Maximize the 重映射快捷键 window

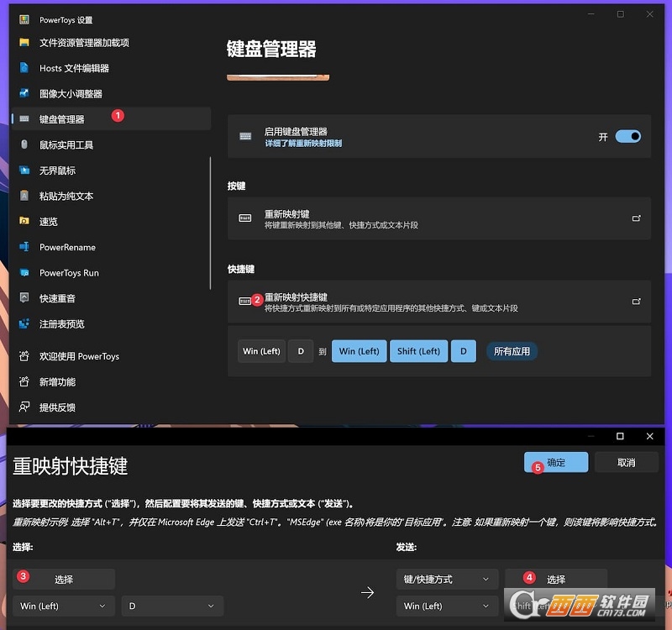620,436
